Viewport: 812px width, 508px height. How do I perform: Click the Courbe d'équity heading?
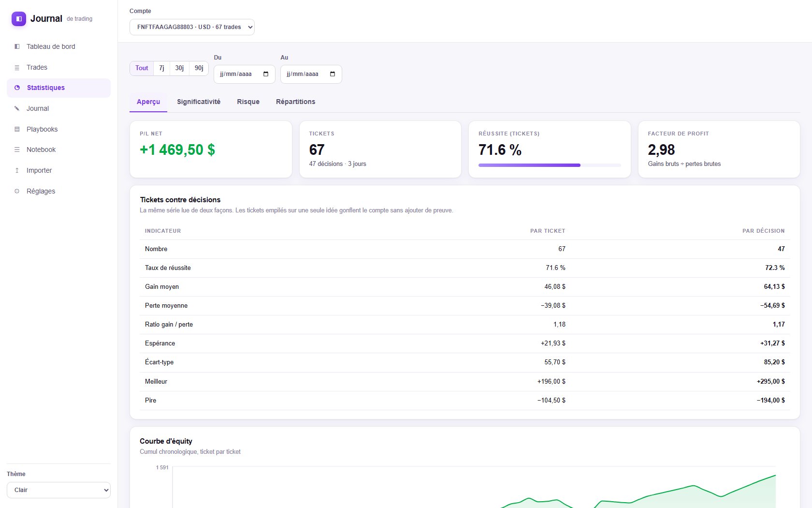[166, 441]
